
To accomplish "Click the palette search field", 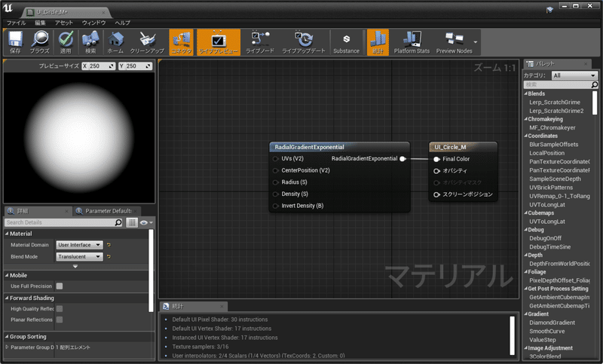I will pyautogui.click(x=557, y=84).
